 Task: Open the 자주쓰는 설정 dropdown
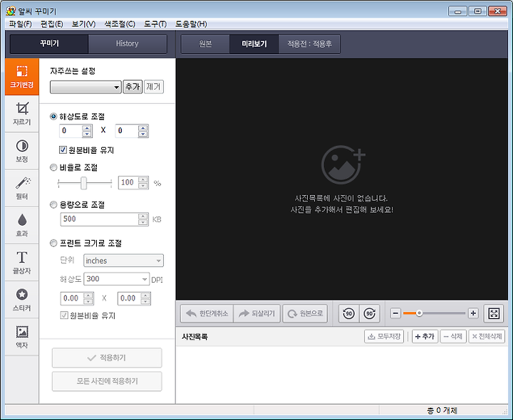85,87
